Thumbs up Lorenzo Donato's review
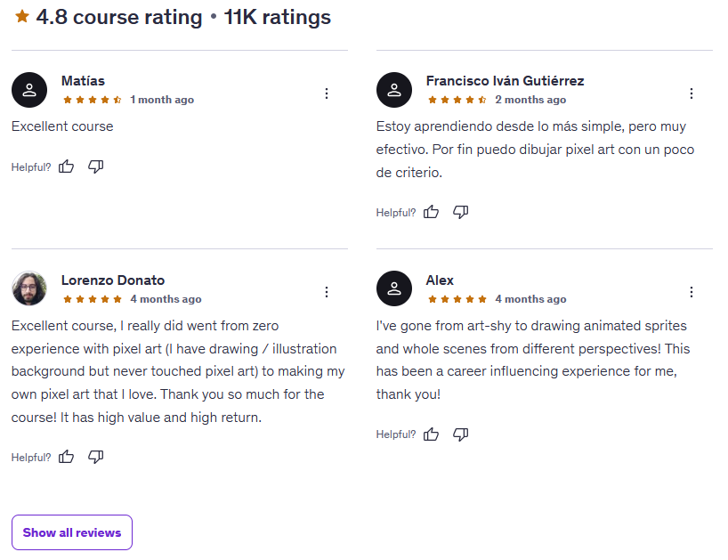This screenshot has height=560, width=728. (x=67, y=457)
